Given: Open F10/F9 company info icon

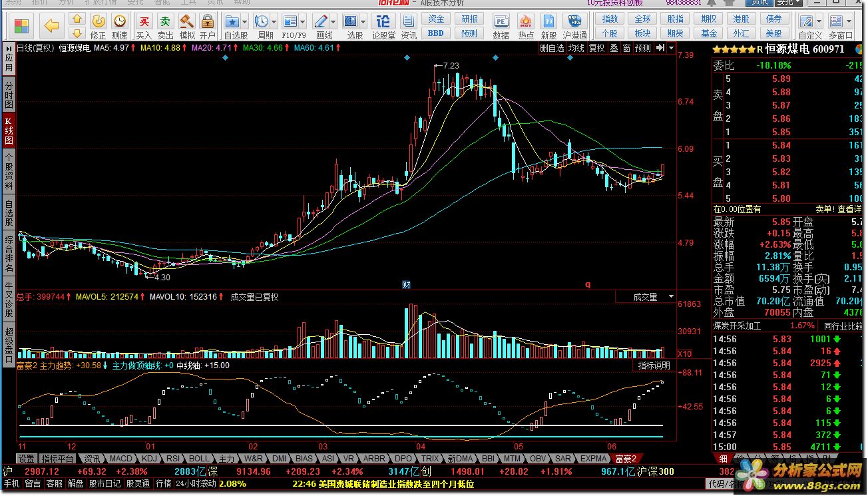Looking at the screenshot, I should 291,27.
